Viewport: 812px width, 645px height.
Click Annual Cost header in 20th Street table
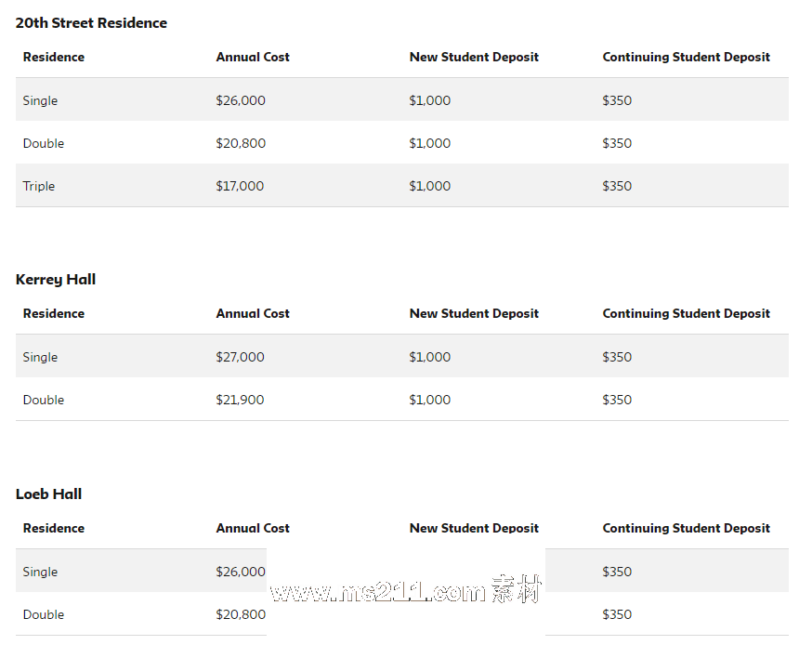click(x=253, y=57)
